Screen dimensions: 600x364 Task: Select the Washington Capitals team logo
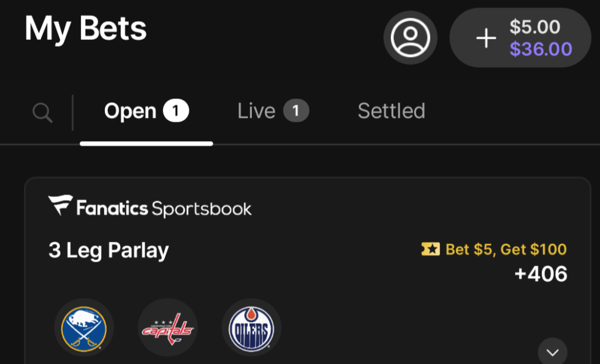pos(168,328)
